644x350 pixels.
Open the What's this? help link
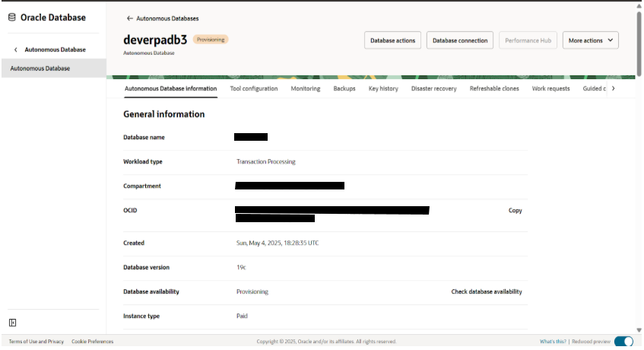coord(553,342)
